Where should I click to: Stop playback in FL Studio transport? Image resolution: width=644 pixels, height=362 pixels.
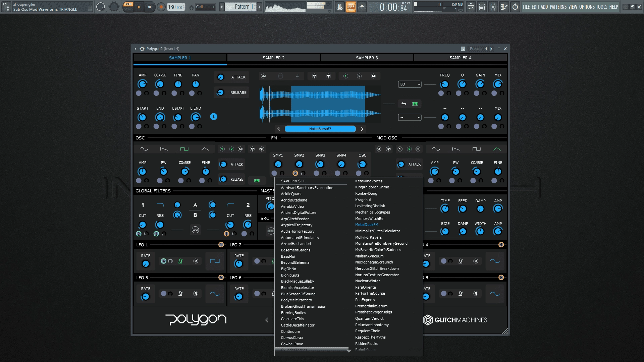(x=150, y=7)
